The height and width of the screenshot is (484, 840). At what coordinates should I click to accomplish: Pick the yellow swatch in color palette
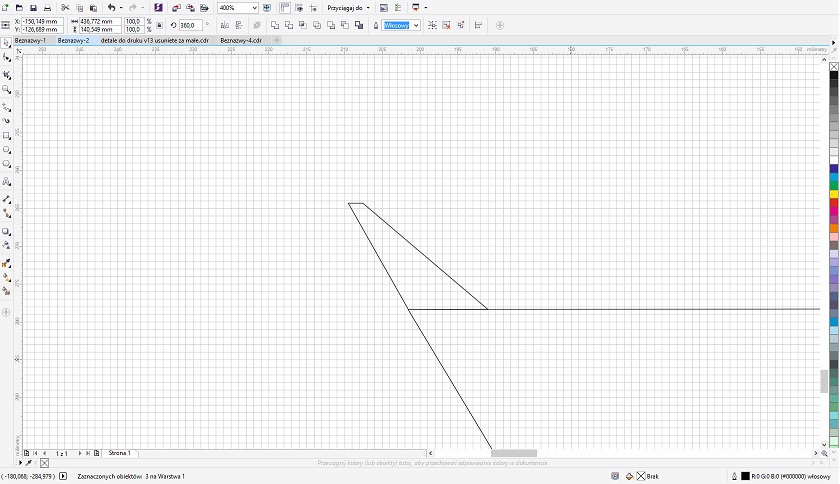(x=834, y=194)
